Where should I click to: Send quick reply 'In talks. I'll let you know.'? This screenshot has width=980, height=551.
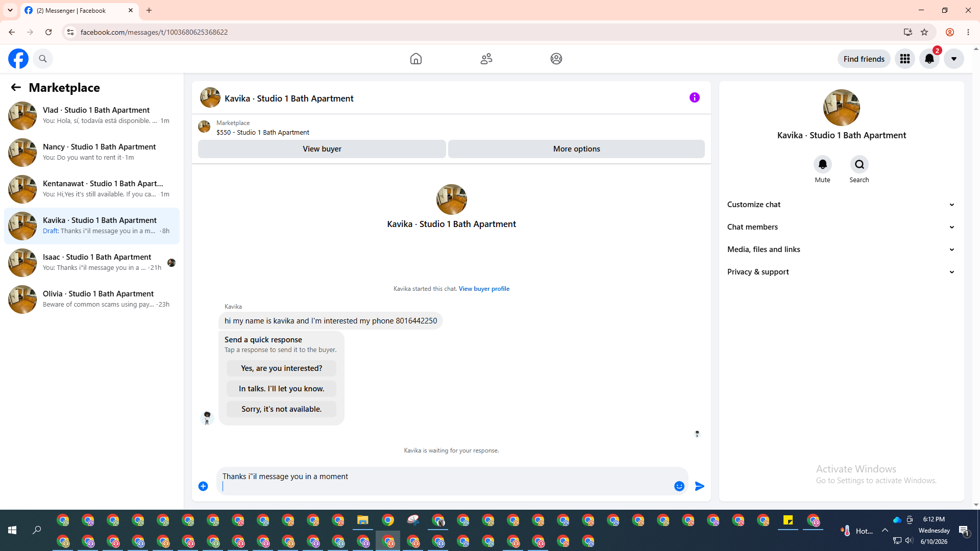click(282, 389)
